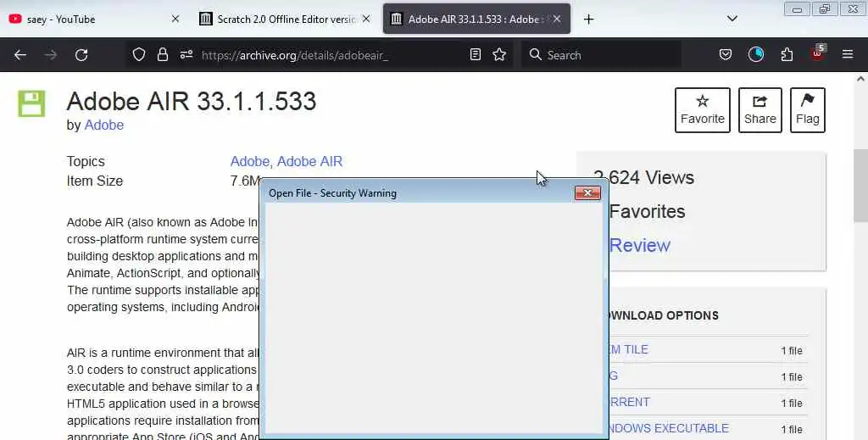Open the Pocket save icon

pyautogui.click(x=726, y=54)
